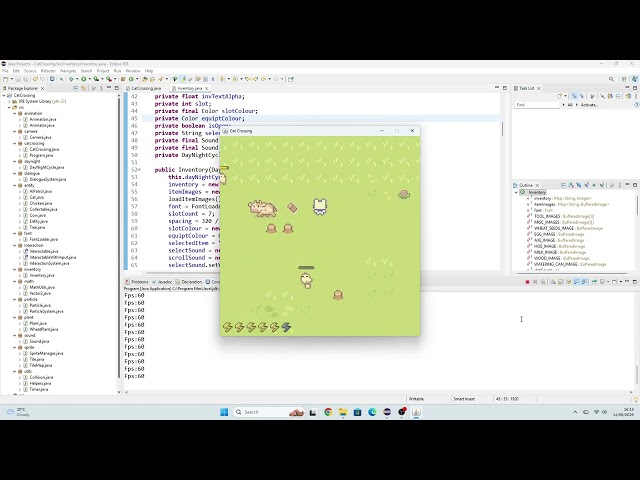Image resolution: width=640 pixels, height=480 pixels.
Task: Open dropdown arrow beside Run toolbar icon
Action: (89, 79)
